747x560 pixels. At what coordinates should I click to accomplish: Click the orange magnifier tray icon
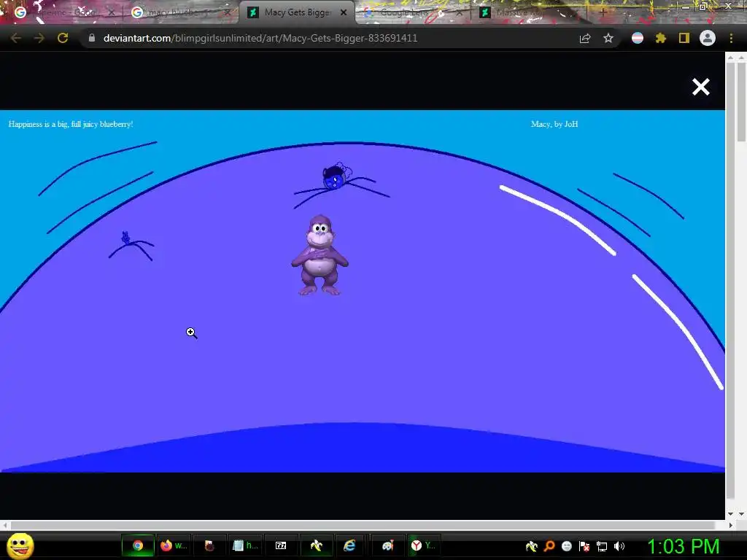tap(549, 546)
